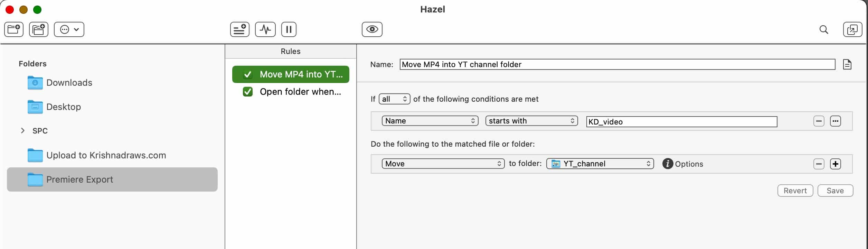Click the KD_video condition text field
Image resolution: width=868 pixels, height=249 pixels.
coord(681,122)
